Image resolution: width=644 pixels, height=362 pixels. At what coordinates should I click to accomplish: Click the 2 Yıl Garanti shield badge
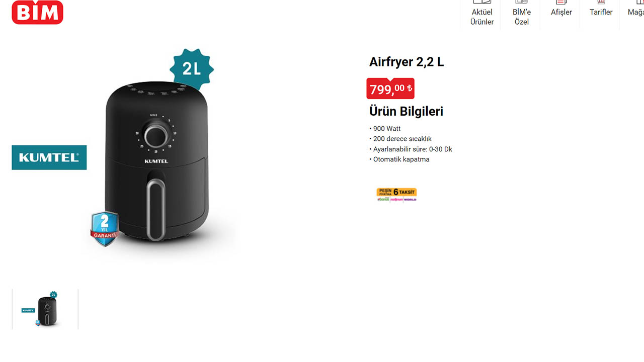(x=105, y=229)
